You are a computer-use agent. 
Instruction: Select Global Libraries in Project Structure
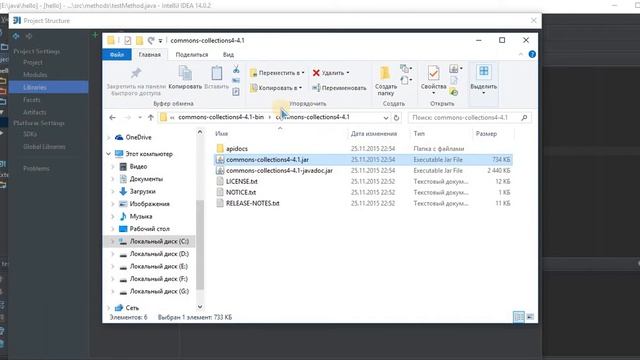pos(44,147)
